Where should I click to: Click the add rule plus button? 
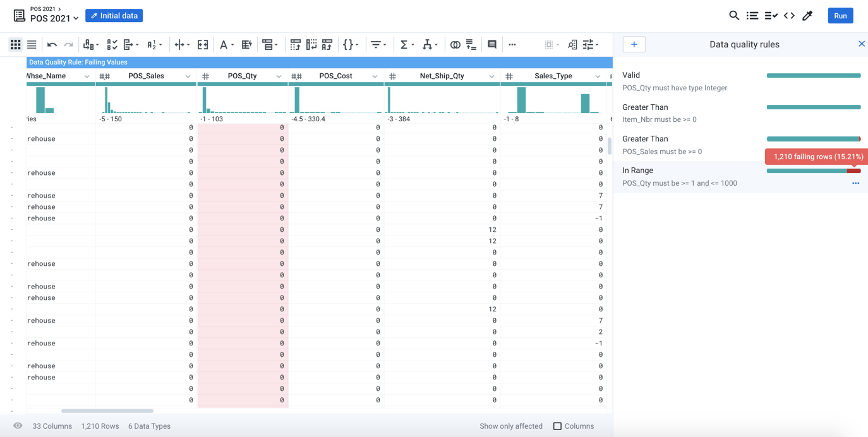pyautogui.click(x=634, y=44)
